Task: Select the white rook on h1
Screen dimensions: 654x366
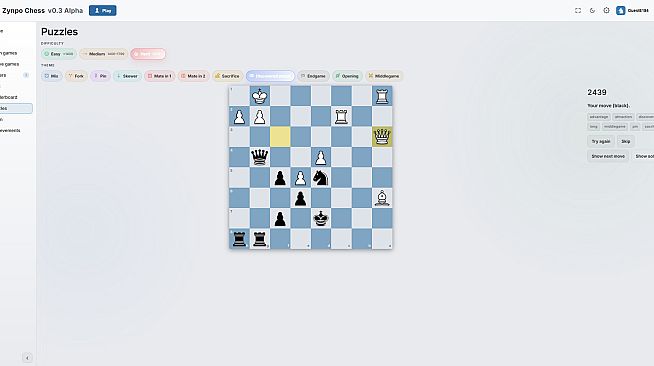Action: coord(382,96)
